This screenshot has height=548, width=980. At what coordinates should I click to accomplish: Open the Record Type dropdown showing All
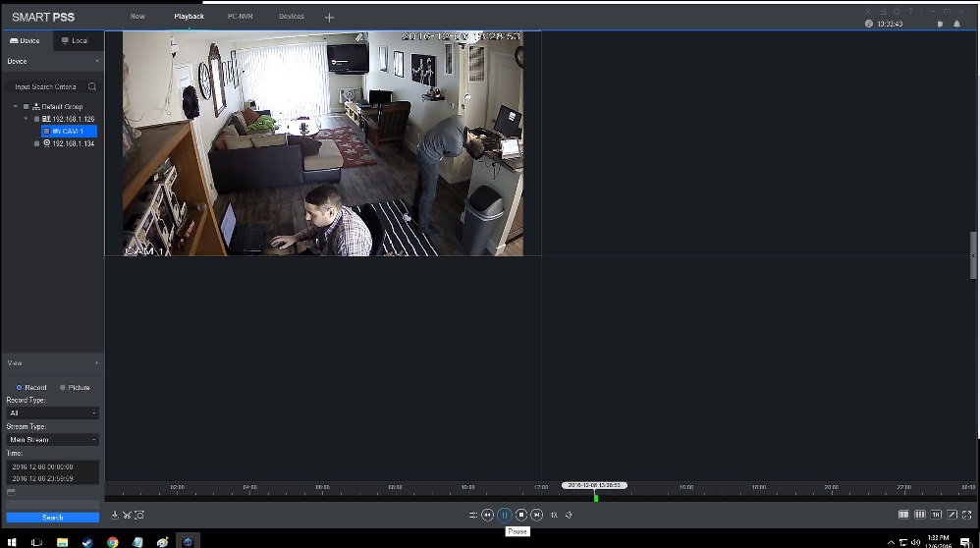point(52,413)
